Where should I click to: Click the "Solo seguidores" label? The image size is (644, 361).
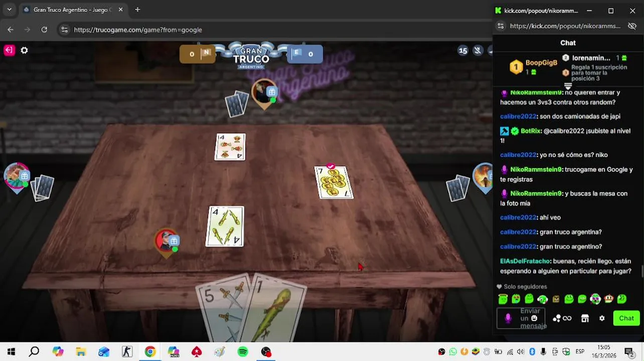coord(525,287)
